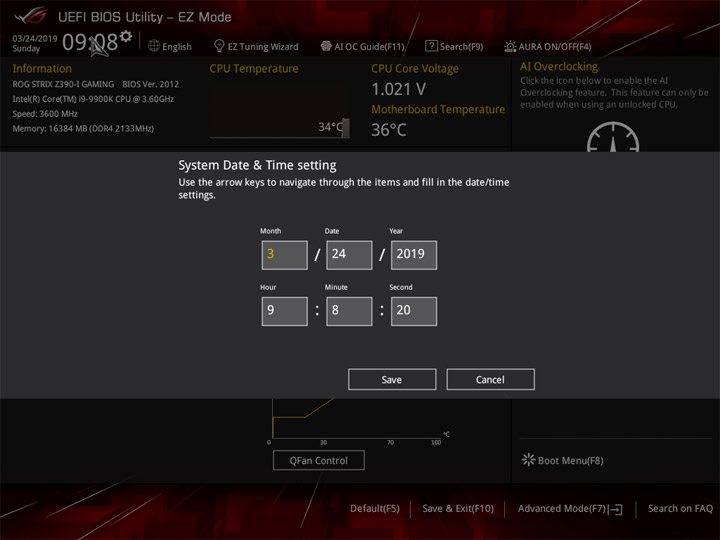Click the 03/24/2019 date in header
This screenshot has height=540, width=720.
pos(35,39)
